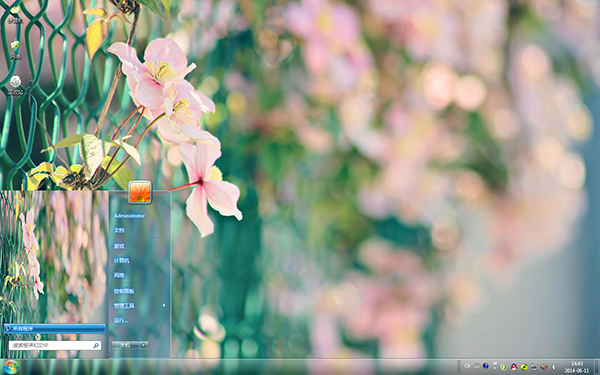Click the 关机 shutdown button
The height and width of the screenshot is (375, 600).
pos(126,345)
